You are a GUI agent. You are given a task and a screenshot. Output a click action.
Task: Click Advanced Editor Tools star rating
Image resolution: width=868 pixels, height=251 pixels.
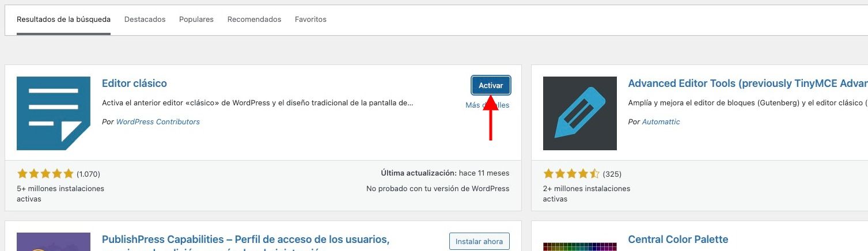coord(571,174)
